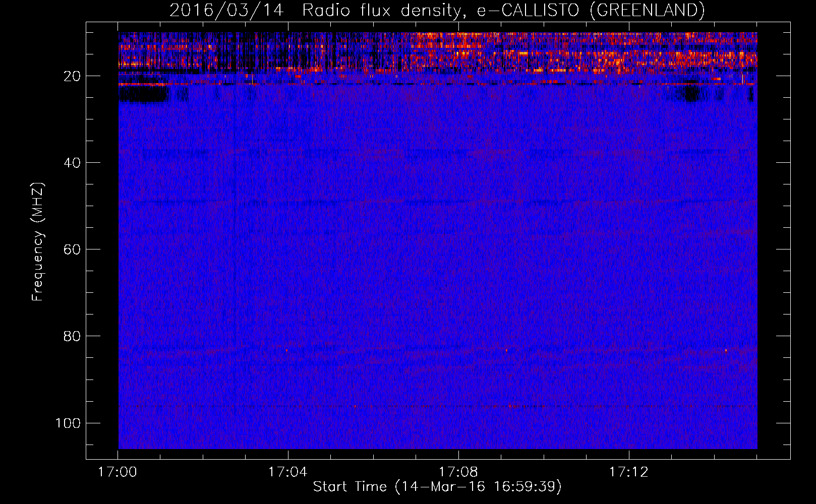Click the plot title with the e-CALLISTO (GREENLAND) date
This screenshot has height=504, width=816.
437,10
